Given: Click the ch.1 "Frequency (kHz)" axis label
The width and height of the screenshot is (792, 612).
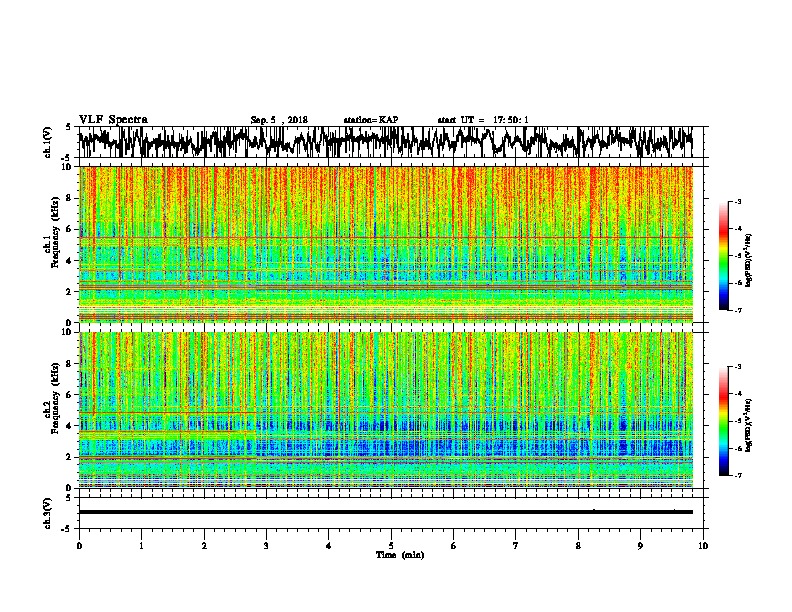Looking at the screenshot, I should tap(55, 233).
